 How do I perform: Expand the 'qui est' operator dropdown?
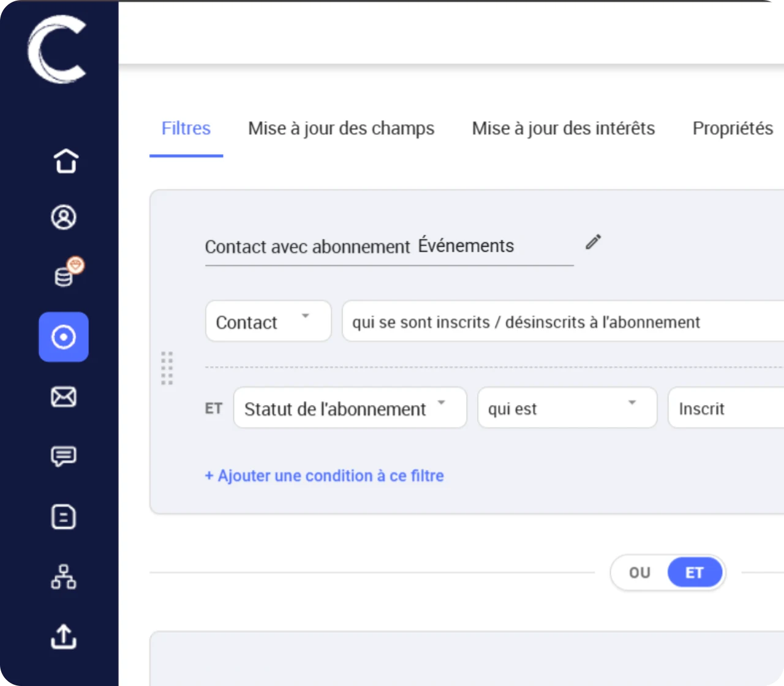click(x=567, y=407)
